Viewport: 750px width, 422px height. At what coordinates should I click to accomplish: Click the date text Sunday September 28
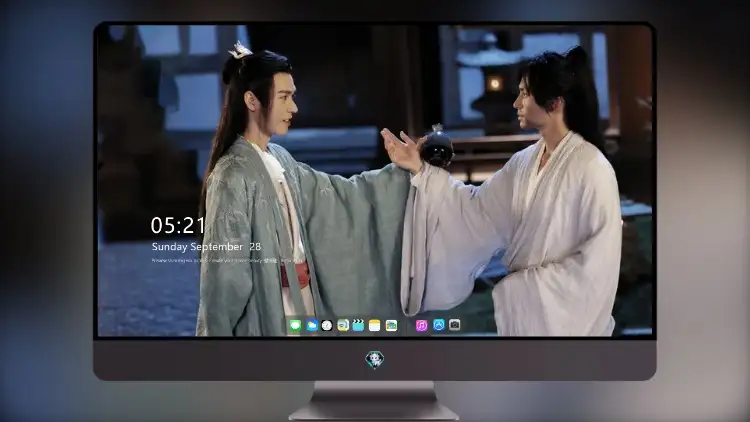tap(206, 247)
